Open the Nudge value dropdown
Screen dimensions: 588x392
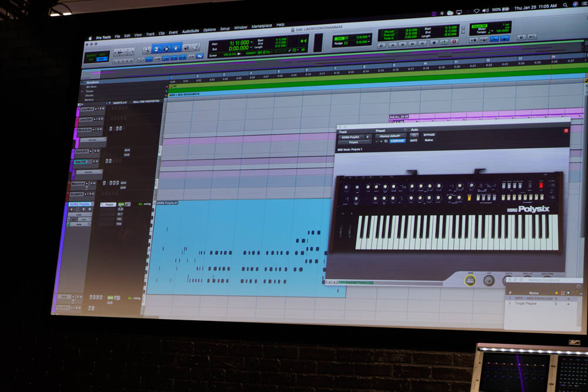click(369, 42)
